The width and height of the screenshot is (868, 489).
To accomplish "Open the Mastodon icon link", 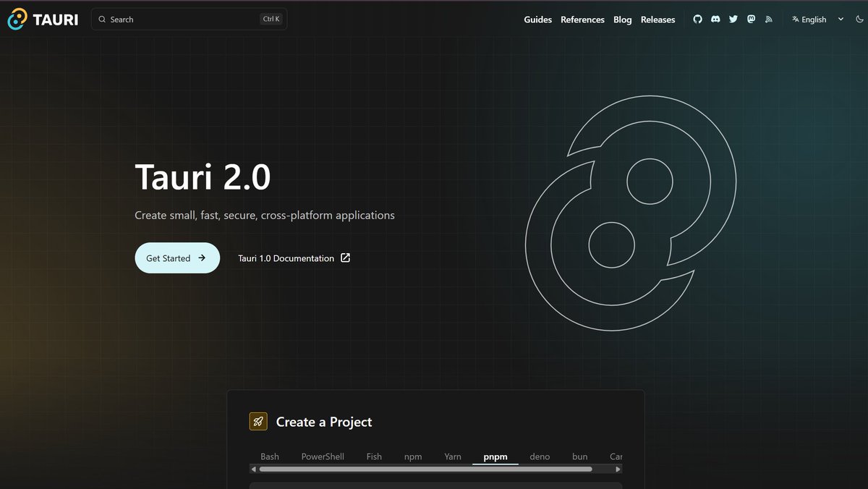I will point(752,20).
